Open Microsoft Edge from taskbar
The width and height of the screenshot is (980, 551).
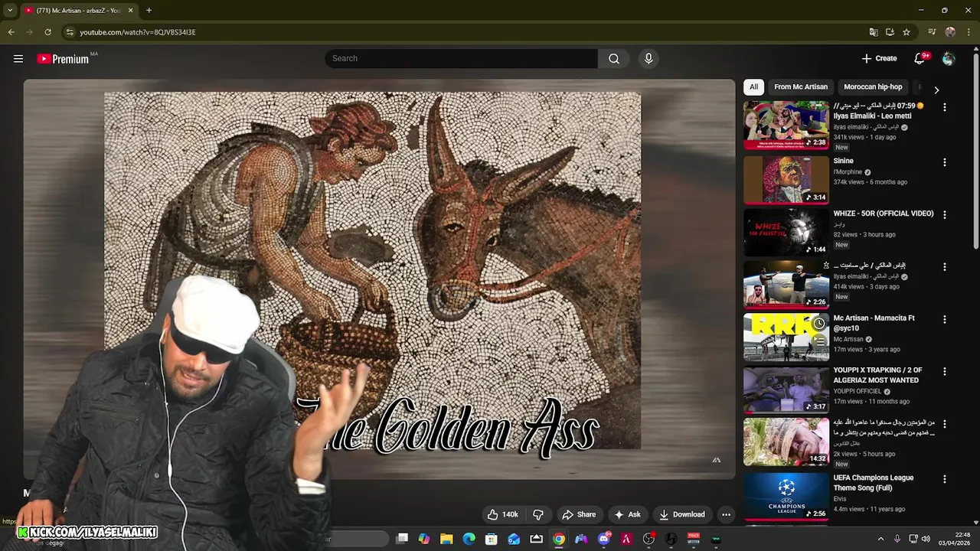469,539
